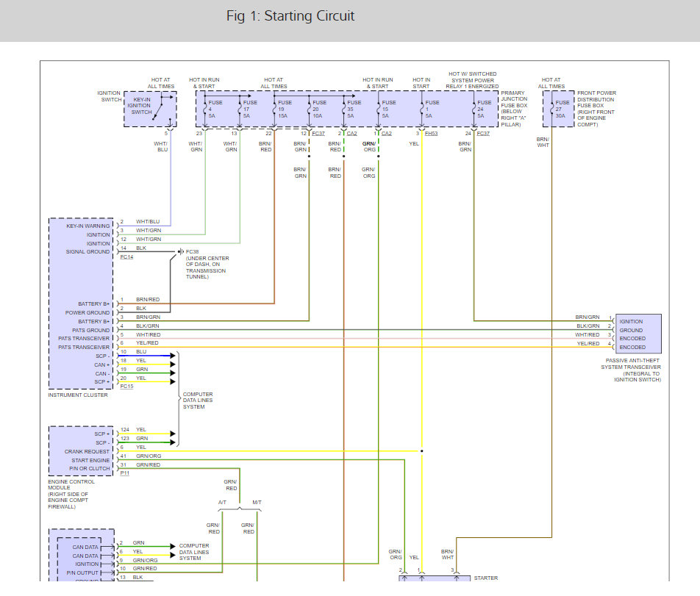This screenshot has height=596, width=700.
Task: Click the KEY-IN IGNITION SWITCH box
Action: 150,109
